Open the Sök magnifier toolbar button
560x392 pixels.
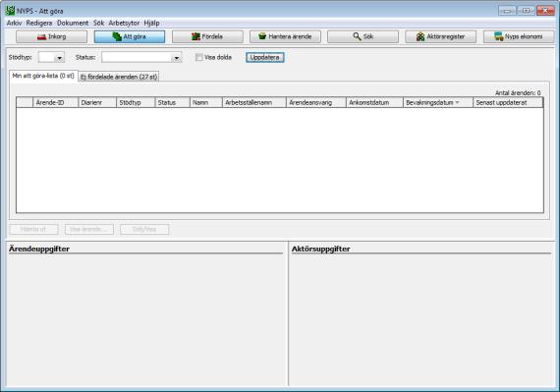[363, 36]
